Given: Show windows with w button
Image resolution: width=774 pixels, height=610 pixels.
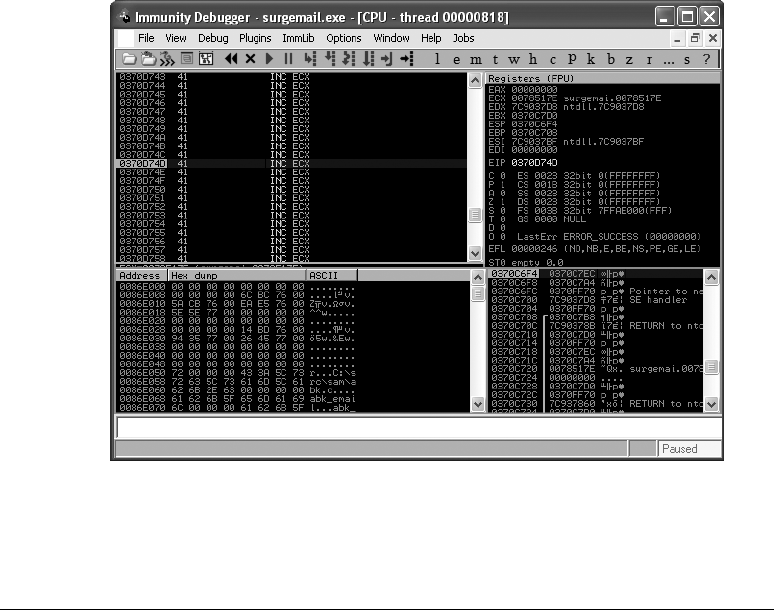Looking at the screenshot, I should (514, 59).
